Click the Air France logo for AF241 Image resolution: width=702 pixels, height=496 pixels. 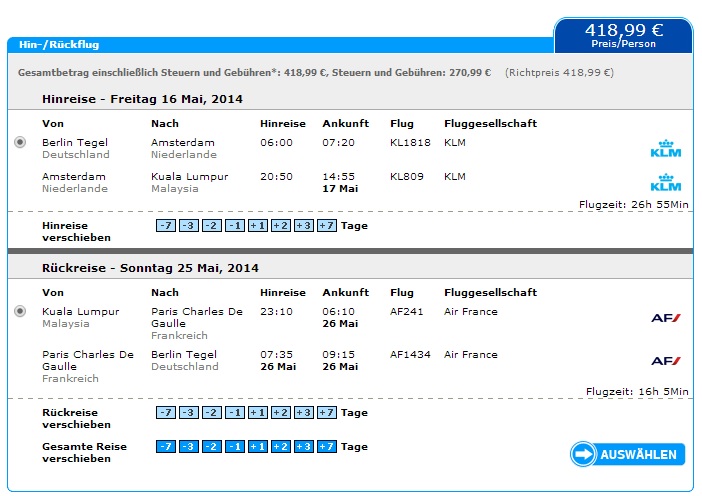click(x=666, y=318)
